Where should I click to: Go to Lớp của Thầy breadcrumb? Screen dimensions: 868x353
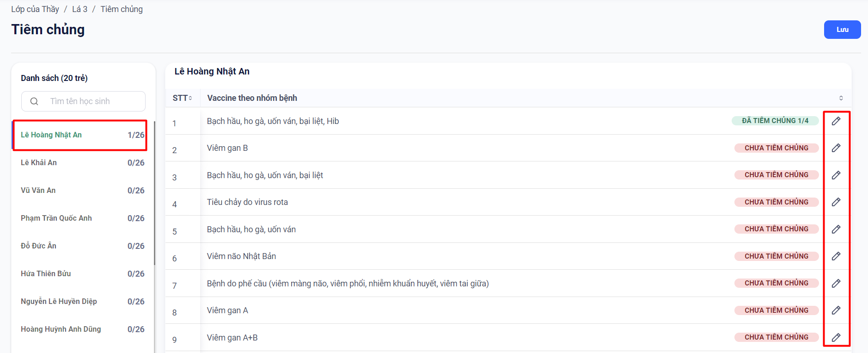coord(35,9)
